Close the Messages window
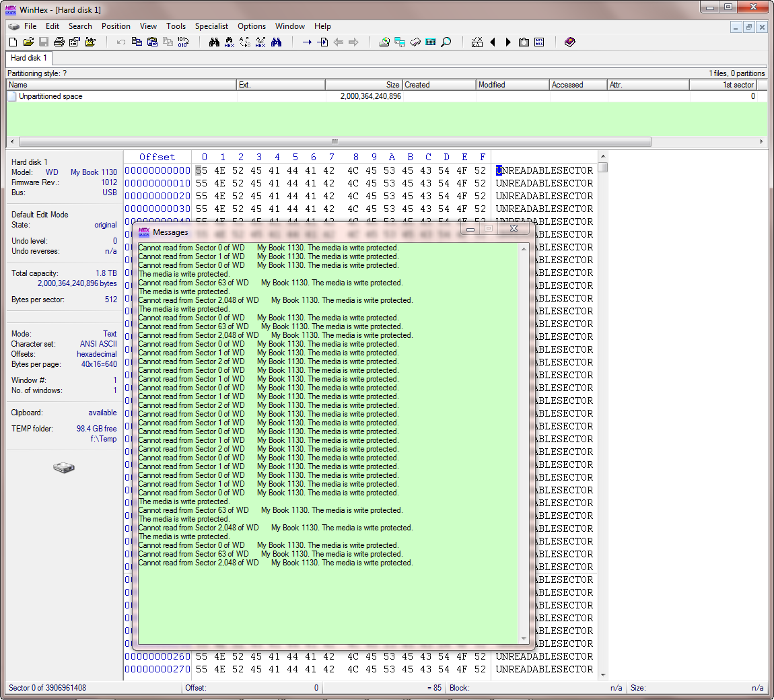This screenshot has width=774, height=700. pyautogui.click(x=514, y=229)
